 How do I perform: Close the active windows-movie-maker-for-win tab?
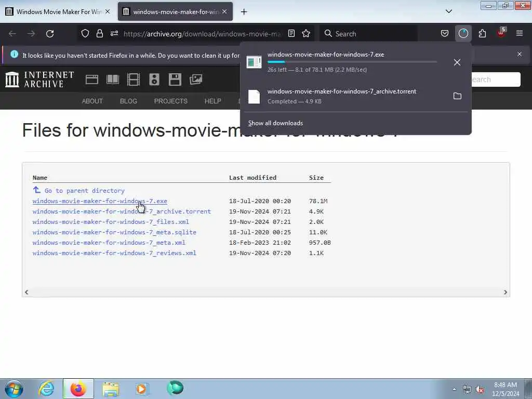tap(224, 11)
